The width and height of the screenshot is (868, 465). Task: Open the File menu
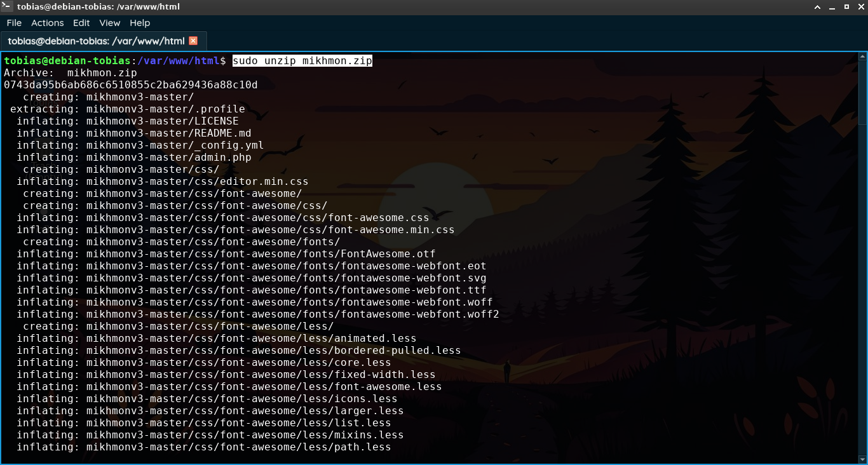(x=14, y=23)
